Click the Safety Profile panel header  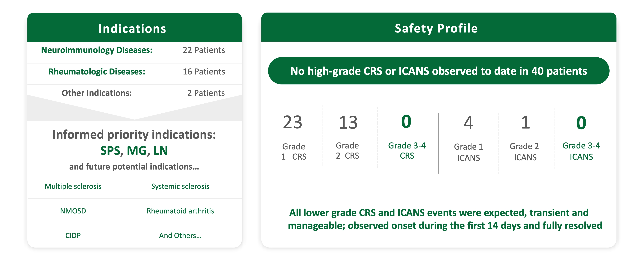tap(436, 28)
